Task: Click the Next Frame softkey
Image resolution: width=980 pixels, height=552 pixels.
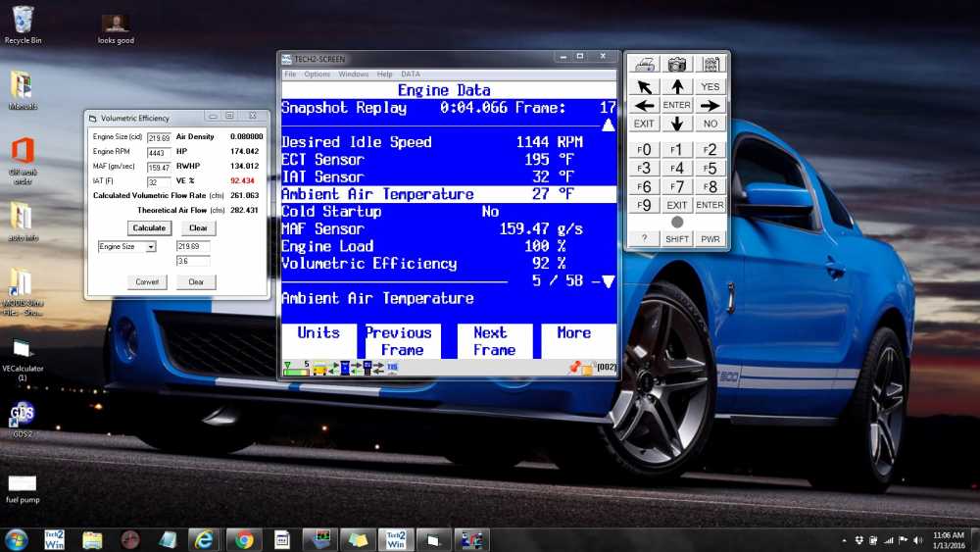Action: [x=495, y=341]
